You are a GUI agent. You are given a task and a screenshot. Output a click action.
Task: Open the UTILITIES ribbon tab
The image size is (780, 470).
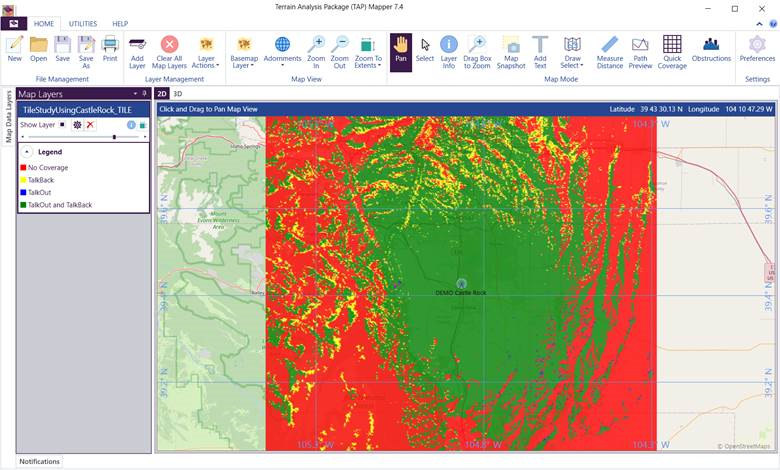click(83, 23)
